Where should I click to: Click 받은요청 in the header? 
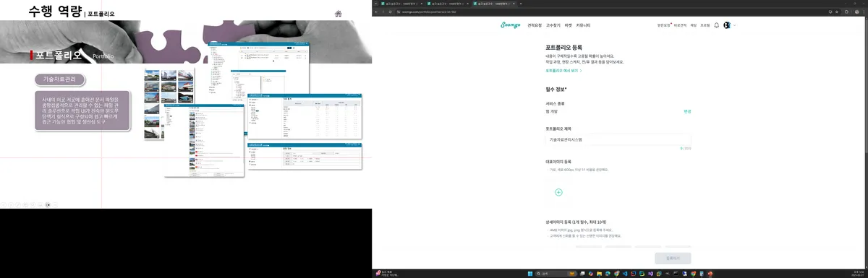click(x=664, y=25)
